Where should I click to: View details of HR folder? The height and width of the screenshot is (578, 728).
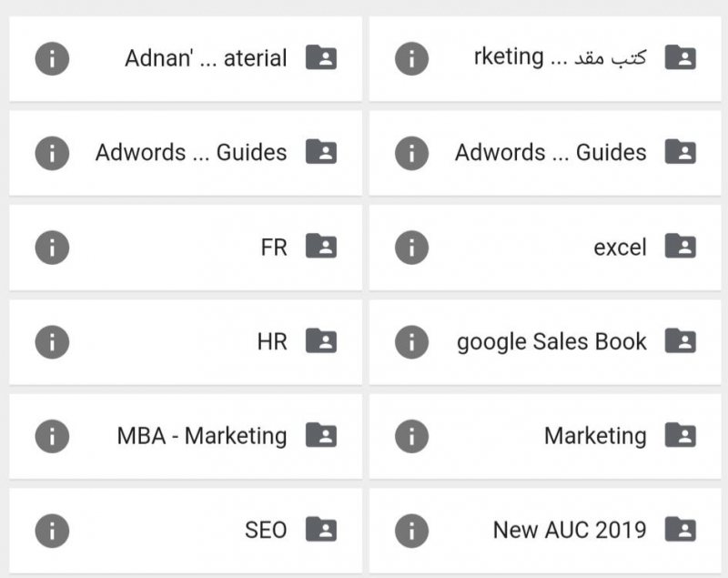click(52, 342)
